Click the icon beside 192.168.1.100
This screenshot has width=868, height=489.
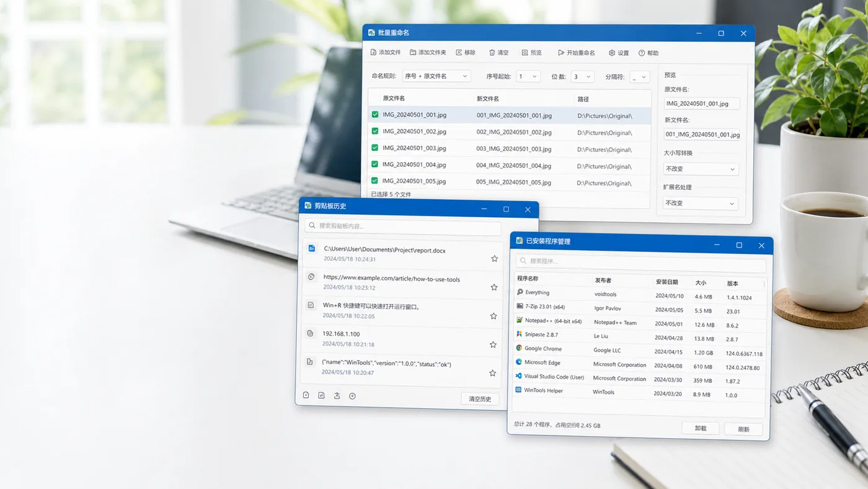click(311, 333)
